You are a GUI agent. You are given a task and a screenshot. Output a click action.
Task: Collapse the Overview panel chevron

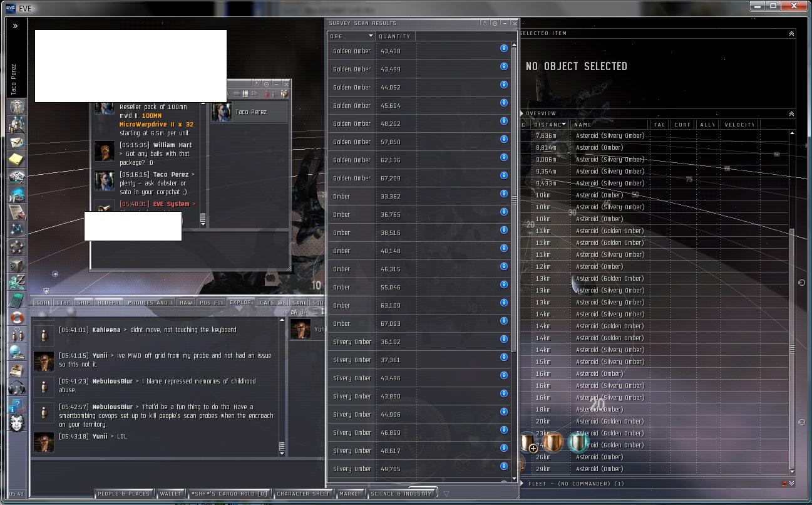[791, 114]
